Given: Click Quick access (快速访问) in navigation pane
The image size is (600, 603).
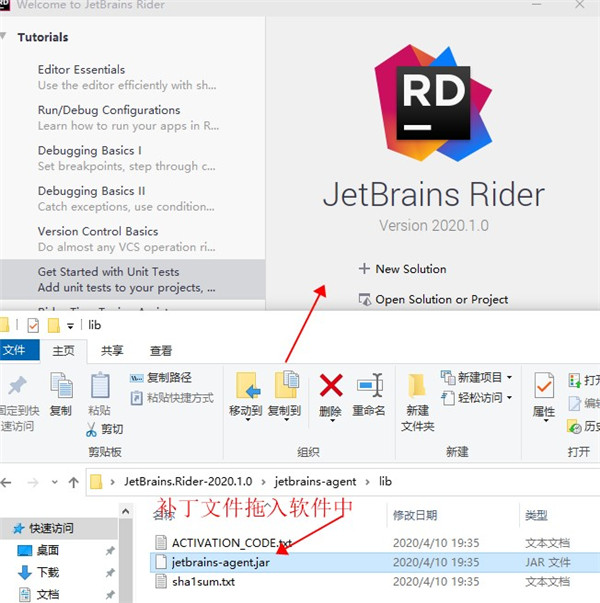Looking at the screenshot, I should [x=51, y=528].
